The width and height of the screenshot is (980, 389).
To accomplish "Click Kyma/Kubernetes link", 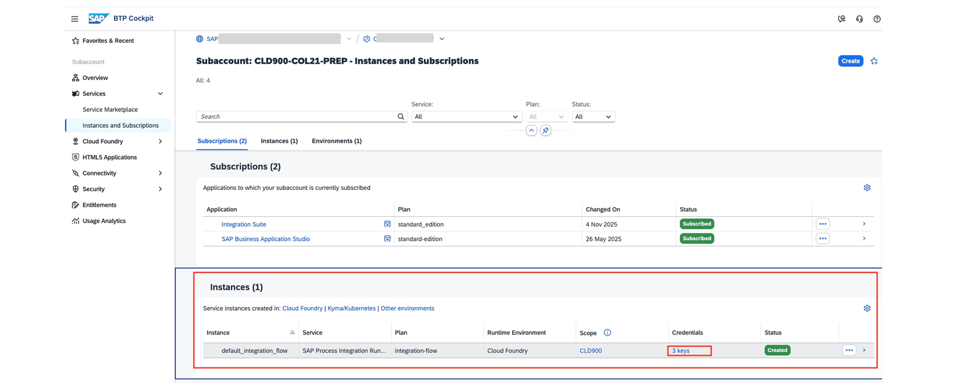I will (x=352, y=309).
